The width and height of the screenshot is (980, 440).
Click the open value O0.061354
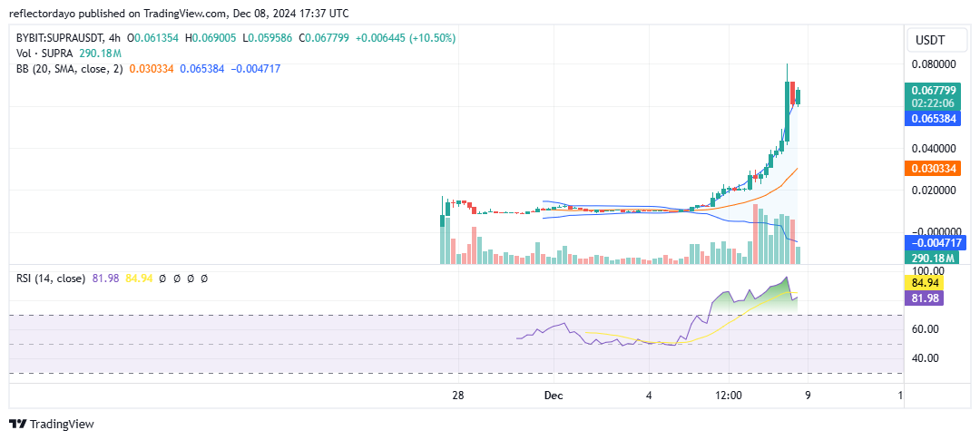[x=153, y=38]
